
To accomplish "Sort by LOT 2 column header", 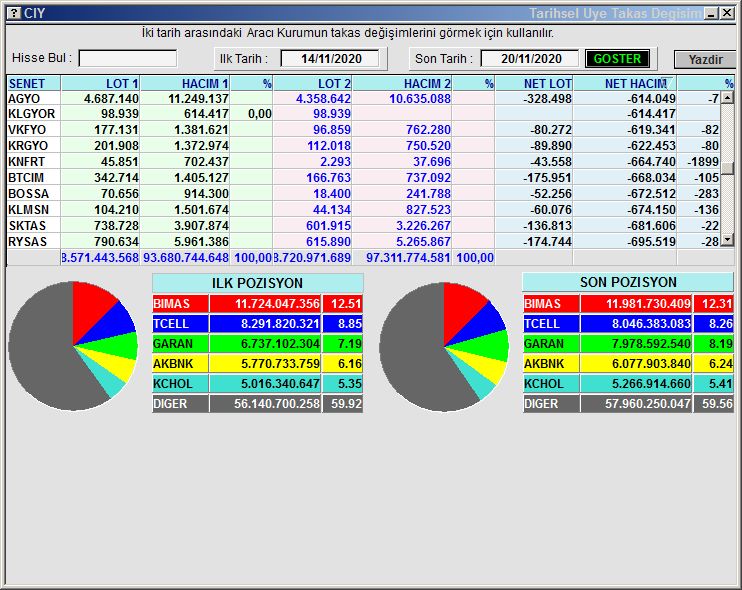I will click(313, 84).
